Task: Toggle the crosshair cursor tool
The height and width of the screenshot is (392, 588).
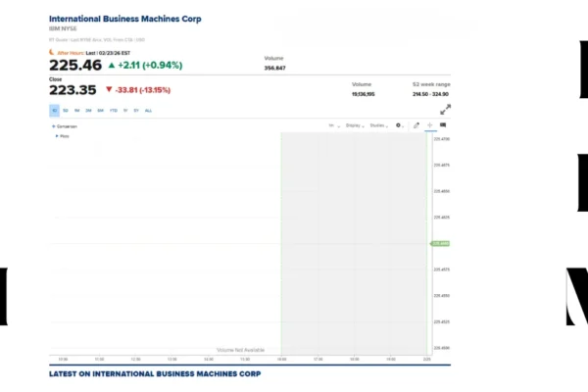Action: 430,125
